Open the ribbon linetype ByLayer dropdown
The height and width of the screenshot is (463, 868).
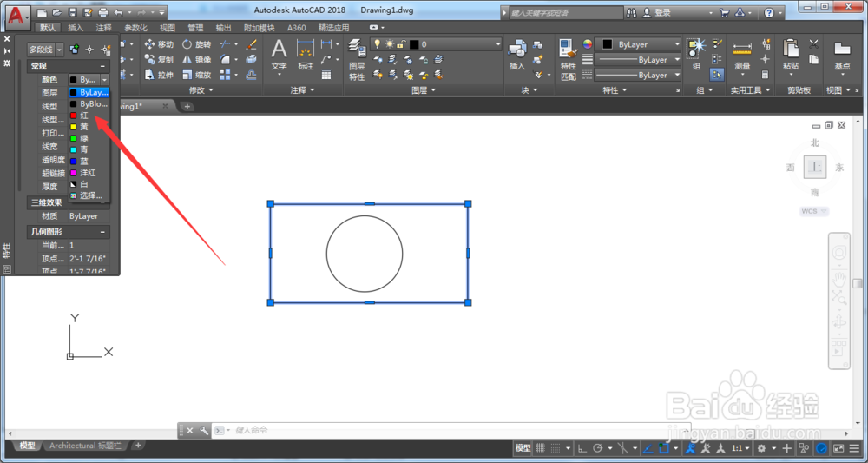(x=638, y=75)
